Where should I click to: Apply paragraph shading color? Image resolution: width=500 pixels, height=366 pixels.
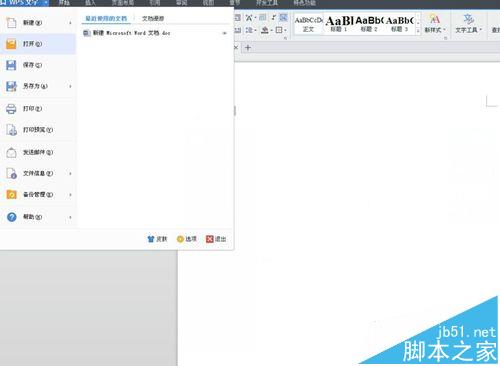click(265, 30)
